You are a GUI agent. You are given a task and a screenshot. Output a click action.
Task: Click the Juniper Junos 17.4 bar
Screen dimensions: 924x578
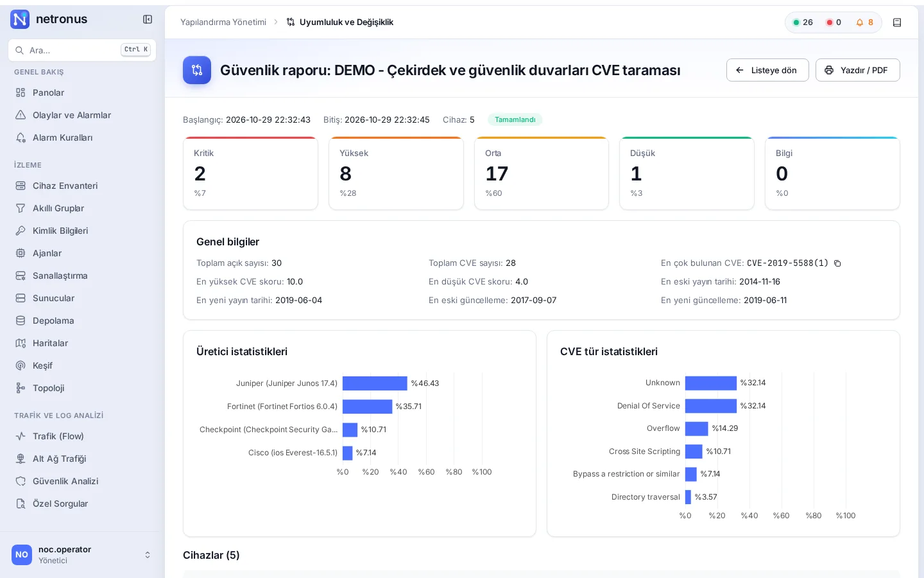(375, 383)
